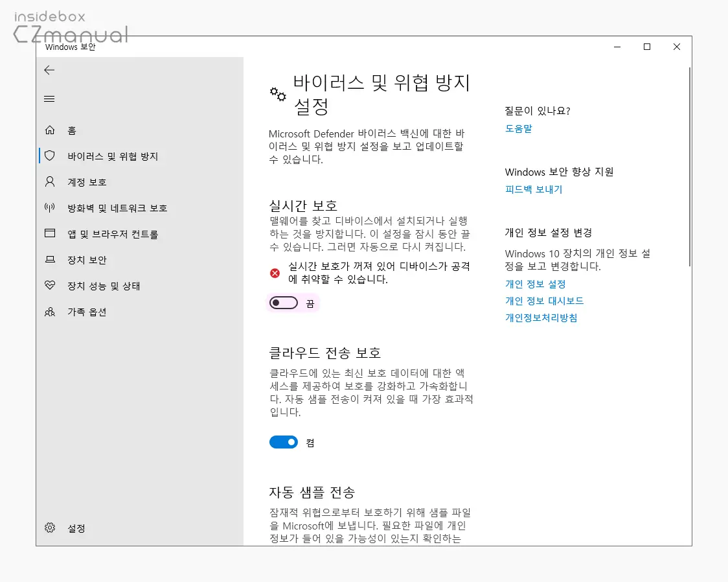This screenshot has width=728, height=582.
Task: Collapse the sidebar with the hamburger menu
Action: tap(49, 99)
